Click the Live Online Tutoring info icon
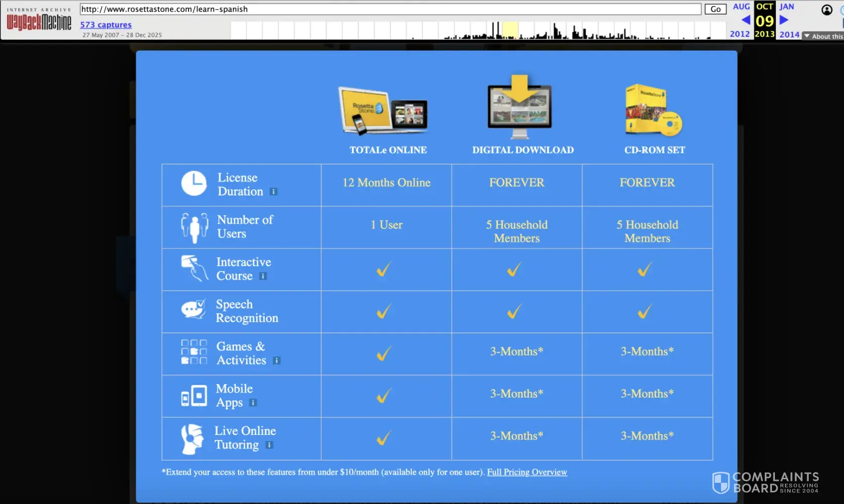 point(269,445)
